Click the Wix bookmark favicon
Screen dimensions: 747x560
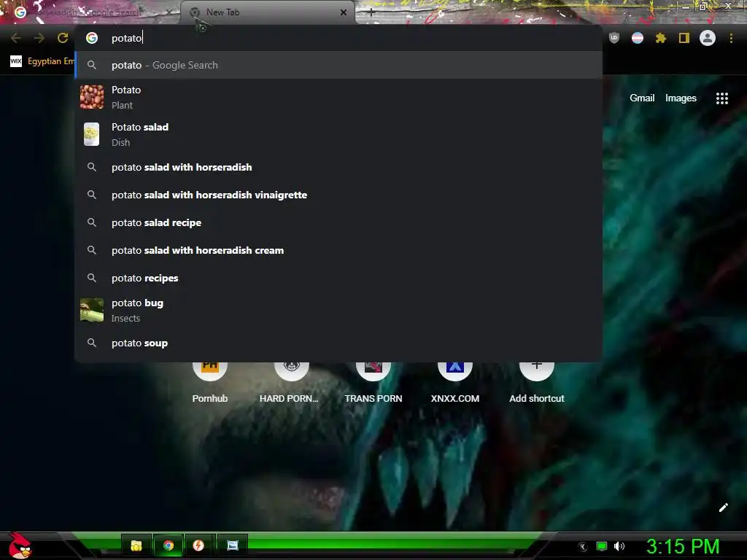point(16,61)
